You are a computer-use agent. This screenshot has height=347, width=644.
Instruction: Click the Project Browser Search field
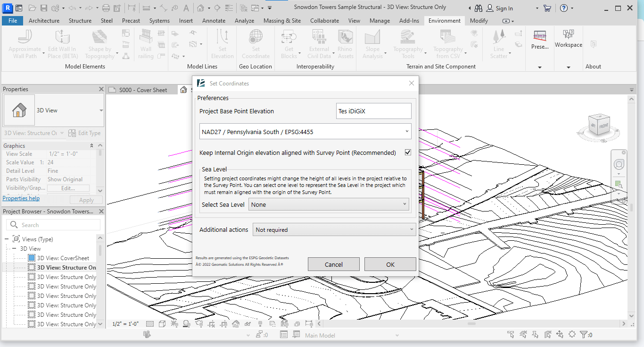tap(53, 225)
